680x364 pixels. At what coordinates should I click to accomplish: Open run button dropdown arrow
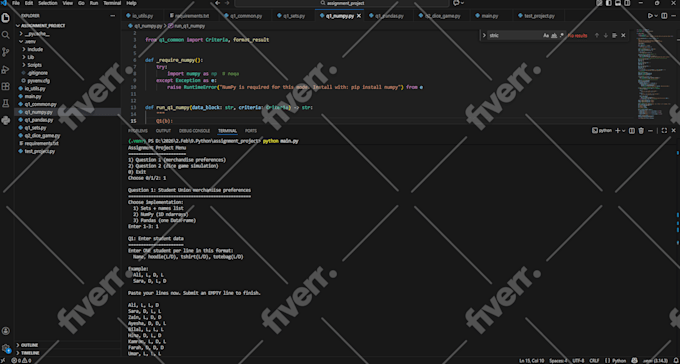pyautogui.click(x=656, y=16)
